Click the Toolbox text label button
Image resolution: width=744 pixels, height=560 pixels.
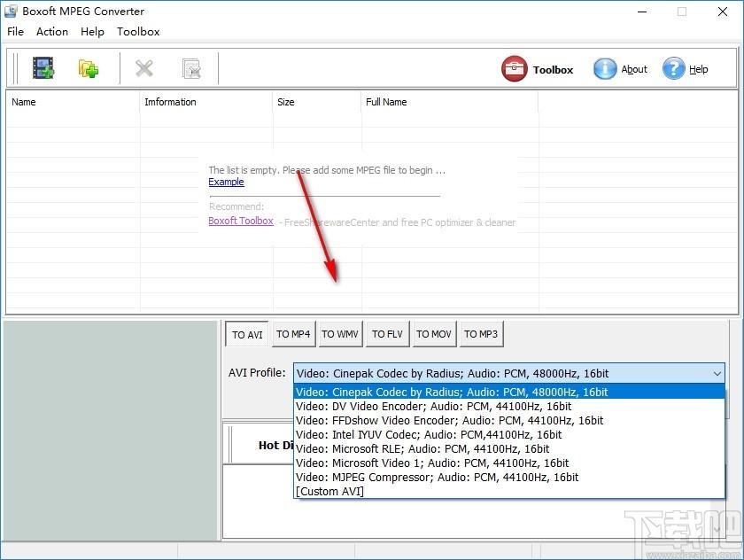(553, 70)
